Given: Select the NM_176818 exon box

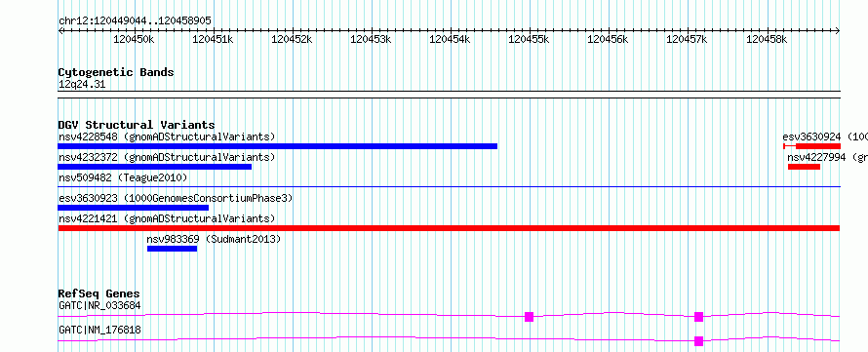Looking at the screenshot, I should 698,341.
